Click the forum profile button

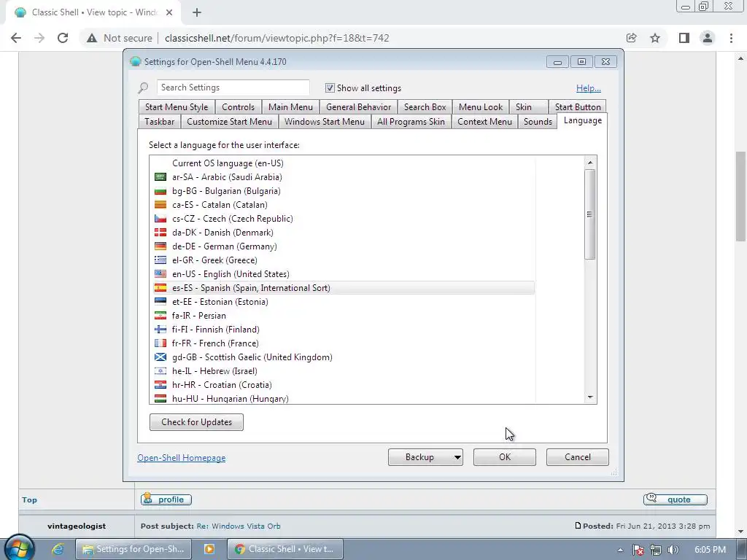click(x=166, y=499)
